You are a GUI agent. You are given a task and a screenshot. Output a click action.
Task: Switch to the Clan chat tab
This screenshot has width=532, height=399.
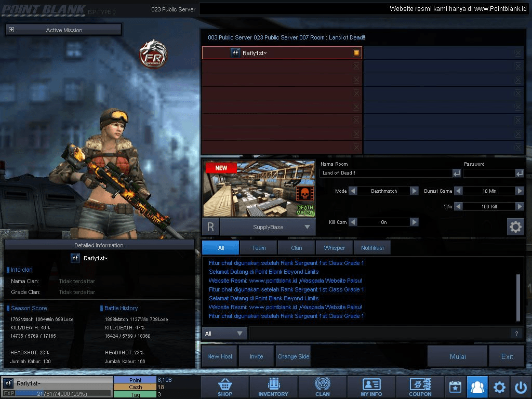coord(297,248)
